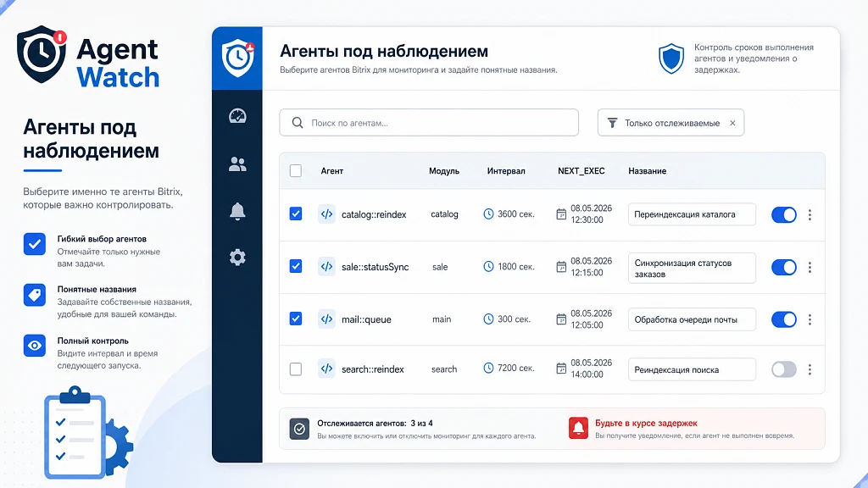Focus the 'Поиск по агентам...' search field

point(429,123)
